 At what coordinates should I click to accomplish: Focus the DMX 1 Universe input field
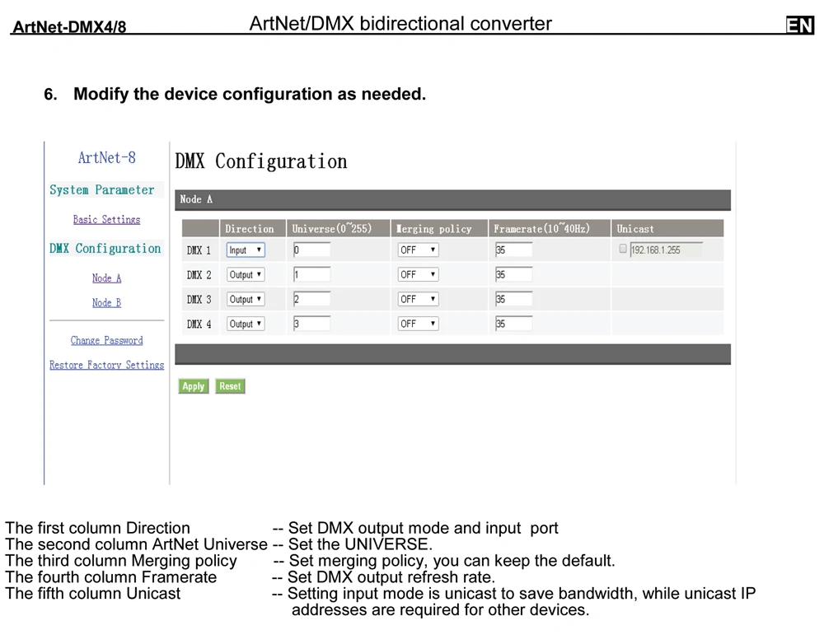point(311,250)
